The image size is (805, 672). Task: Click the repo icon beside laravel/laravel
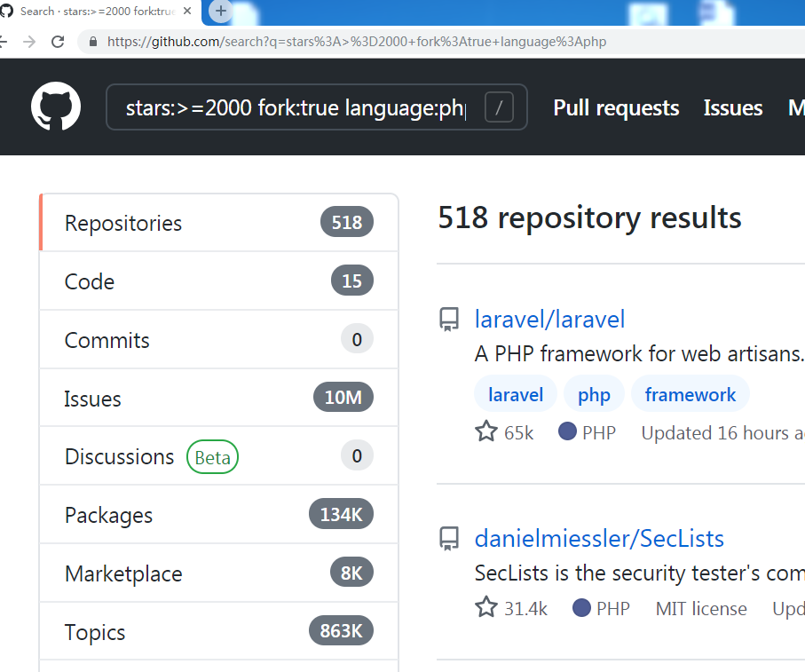pyautogui.click(x=449, y=320)
